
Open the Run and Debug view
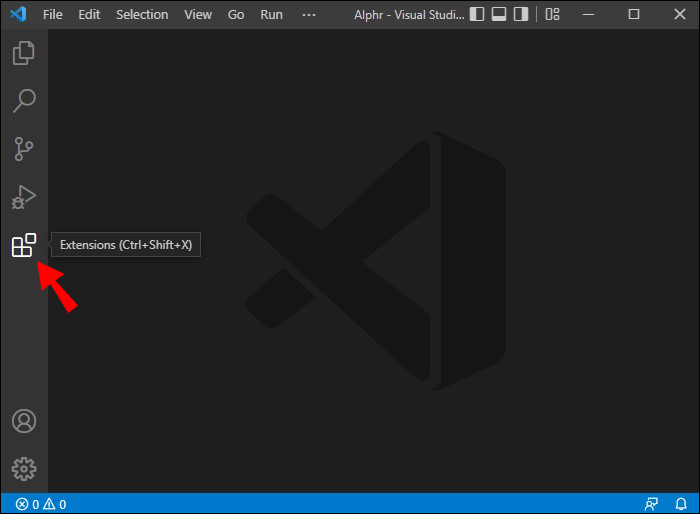pyautogui.click(x=24, y=197)
